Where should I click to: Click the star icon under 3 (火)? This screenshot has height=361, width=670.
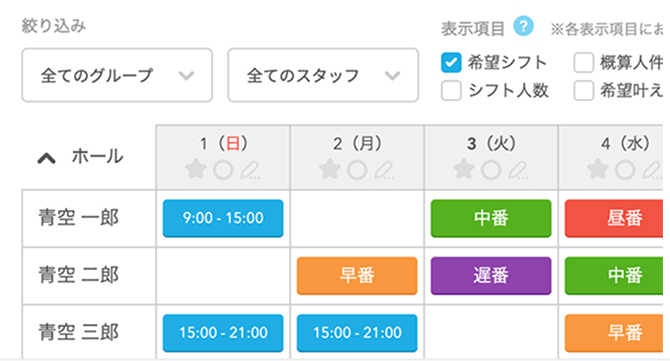464,169
